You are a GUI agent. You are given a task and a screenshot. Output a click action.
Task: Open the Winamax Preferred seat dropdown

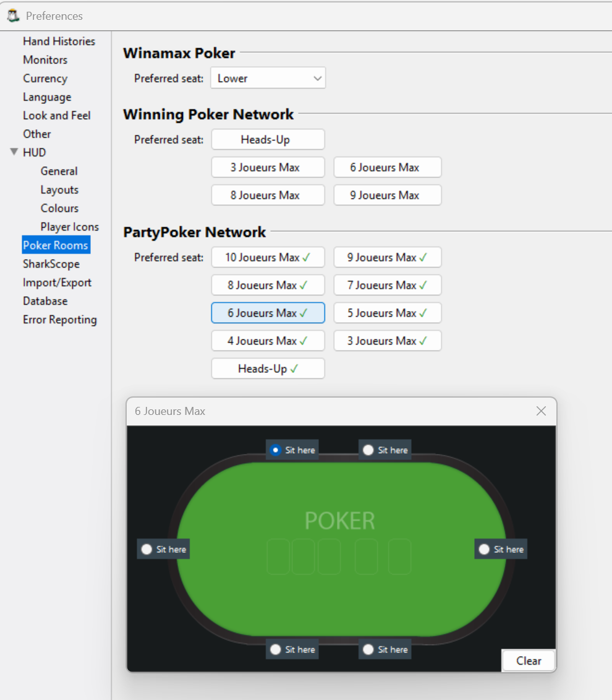(x=268, y=78)
